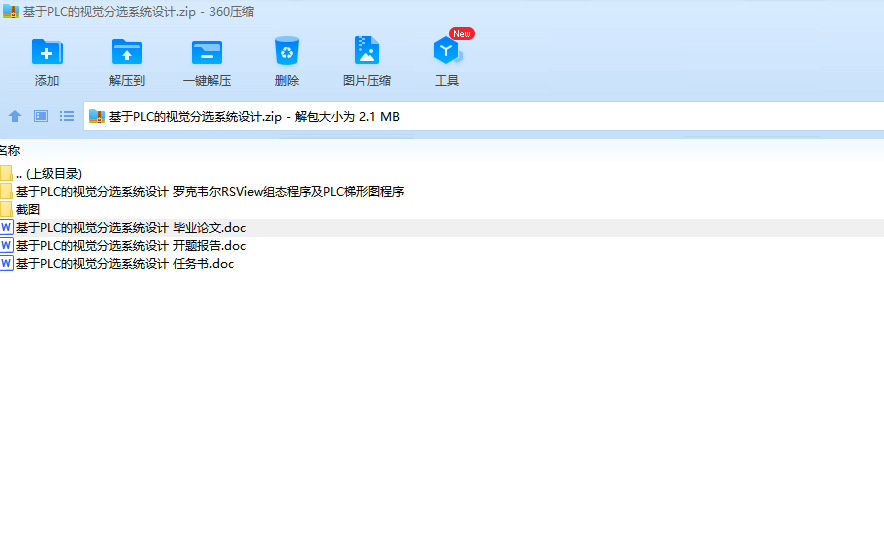The image size is (884, 545).
Task: Click the Word icon of 开题报告.doc
Action: 6,245
